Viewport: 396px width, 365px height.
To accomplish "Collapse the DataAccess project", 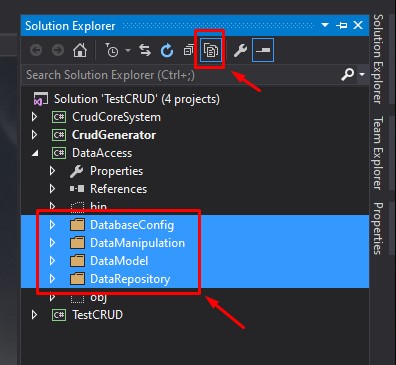I will pos(35,153).
